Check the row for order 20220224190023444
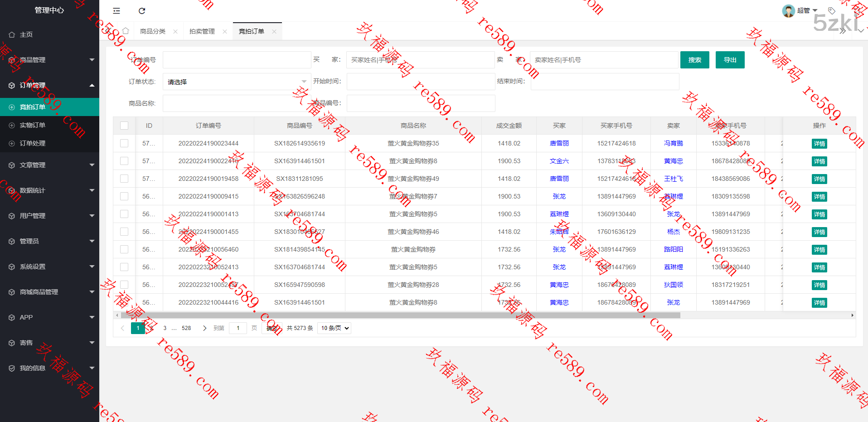 [124, 143]
